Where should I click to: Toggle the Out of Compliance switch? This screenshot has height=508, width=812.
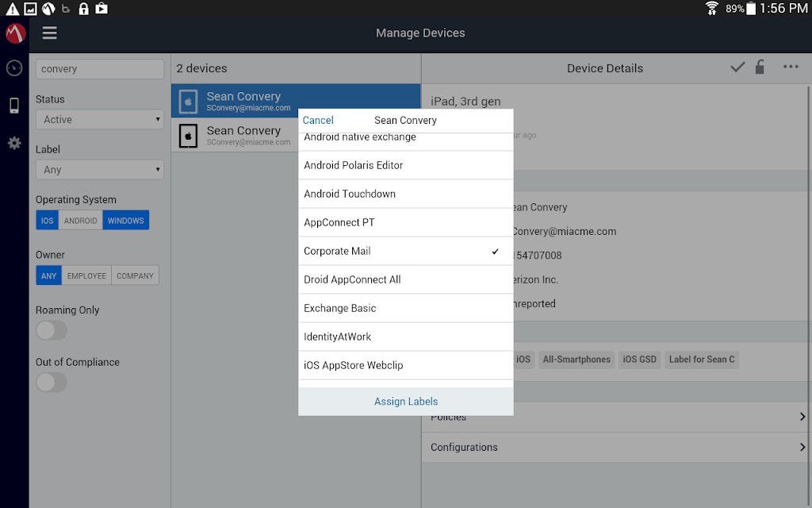click(x=52, y=383)
